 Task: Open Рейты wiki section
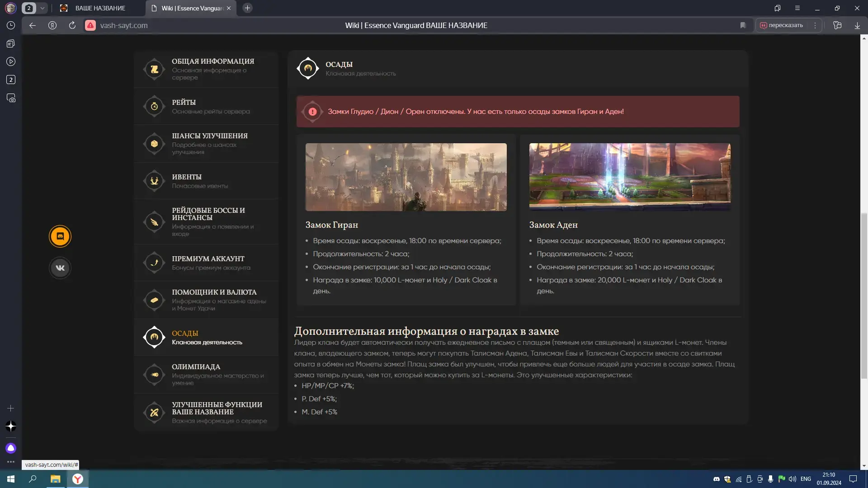coord(206,107)
